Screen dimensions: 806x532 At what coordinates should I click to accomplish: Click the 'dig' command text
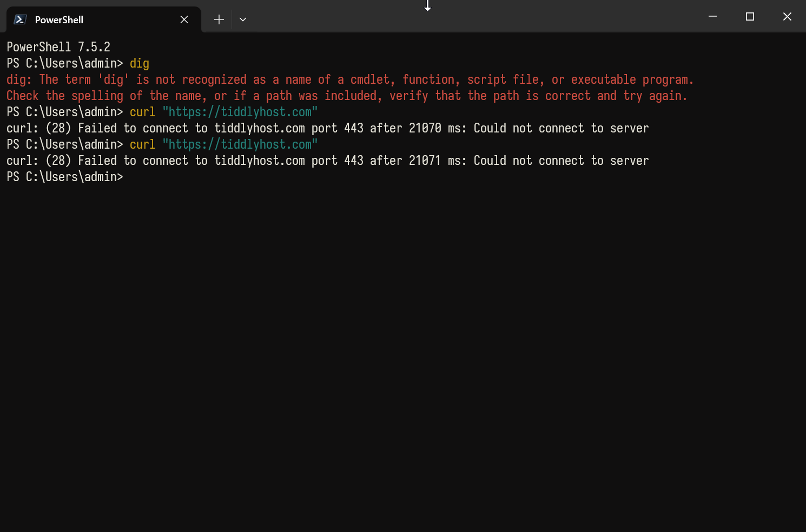(x=140, y=63)
